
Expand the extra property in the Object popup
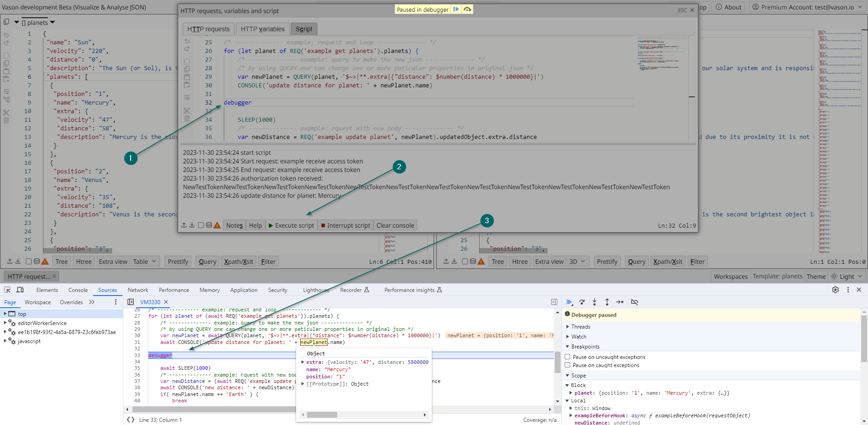(x=303, y=362)
